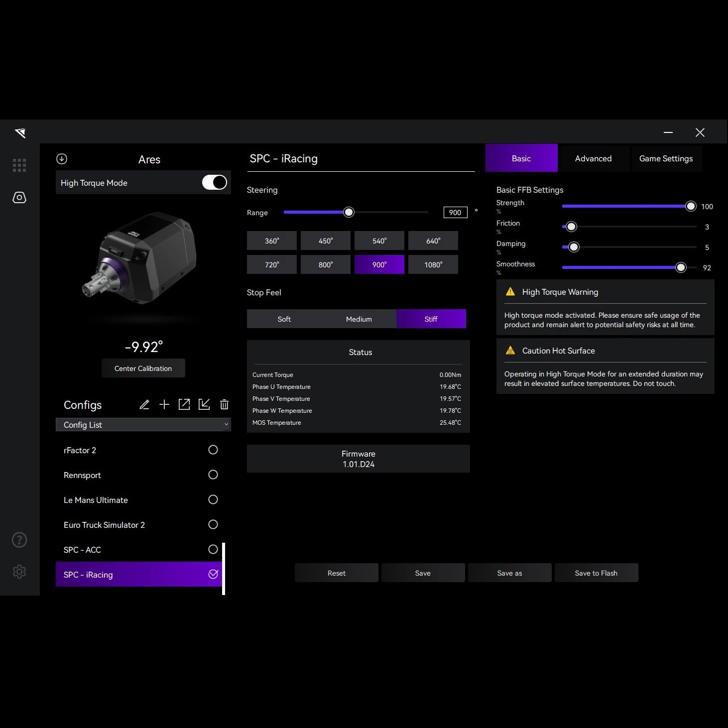
Task: Select the Le Mans Ultimate radio button
Action: 213,500
